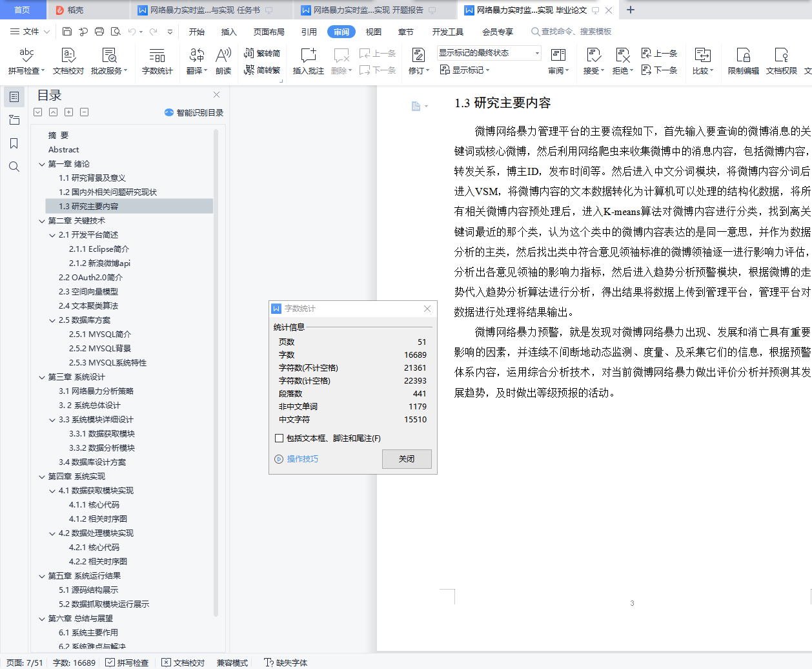
Task: Switch to the 引用 ribbon tab
Action: (309, 32)
